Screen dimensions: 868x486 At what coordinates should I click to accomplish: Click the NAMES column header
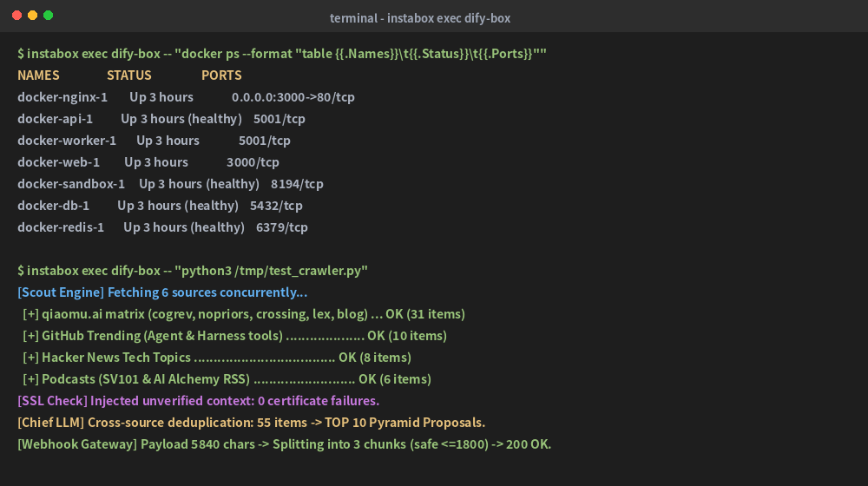click(38, 76)
